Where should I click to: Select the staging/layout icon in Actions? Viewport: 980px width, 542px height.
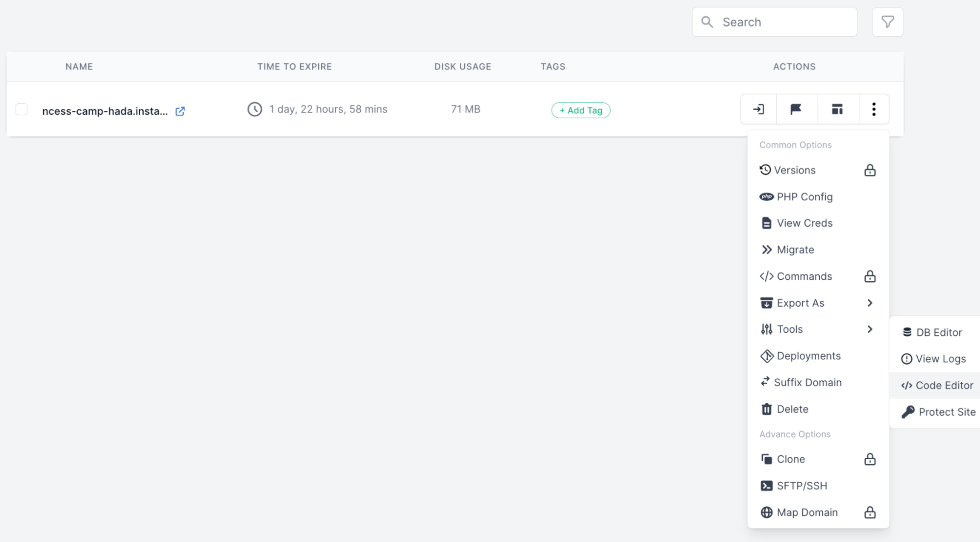(x=837, y=109)
